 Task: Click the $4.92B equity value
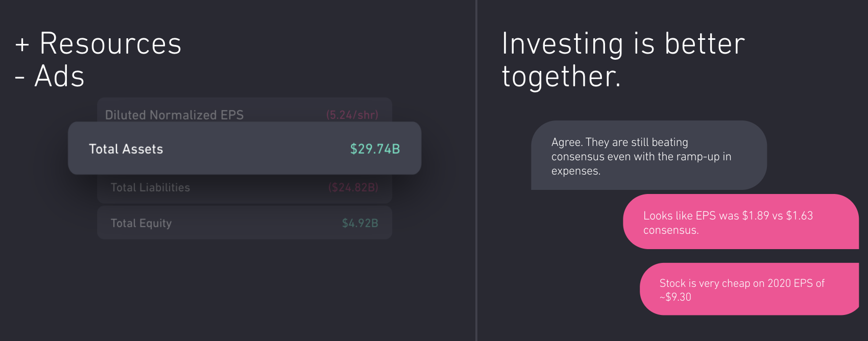click(x=360, y=223)
